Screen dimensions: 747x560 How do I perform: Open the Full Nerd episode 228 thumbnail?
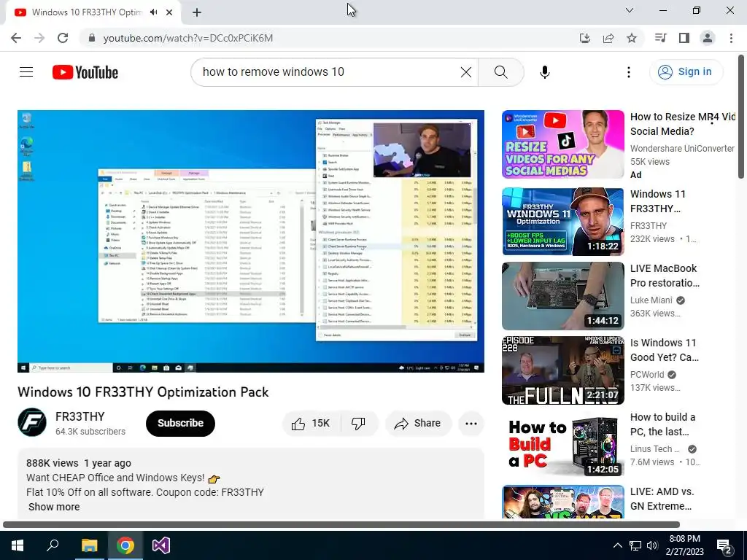[562, 370]
